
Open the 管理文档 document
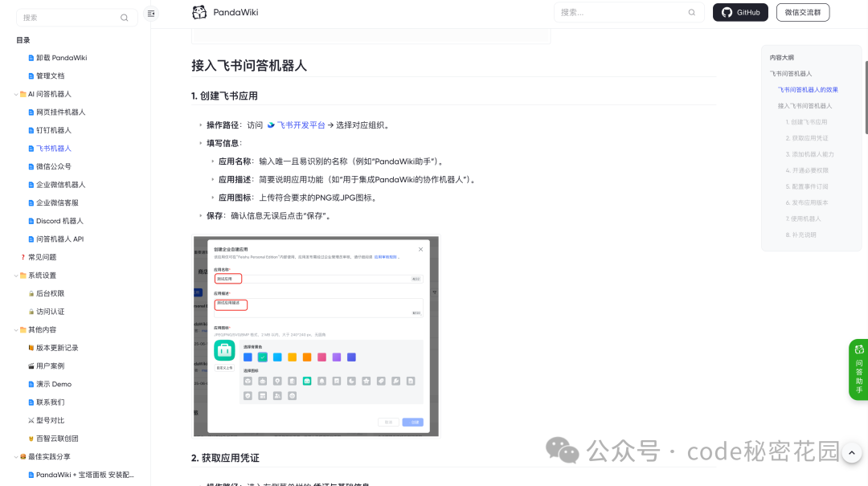pos(51,76)
